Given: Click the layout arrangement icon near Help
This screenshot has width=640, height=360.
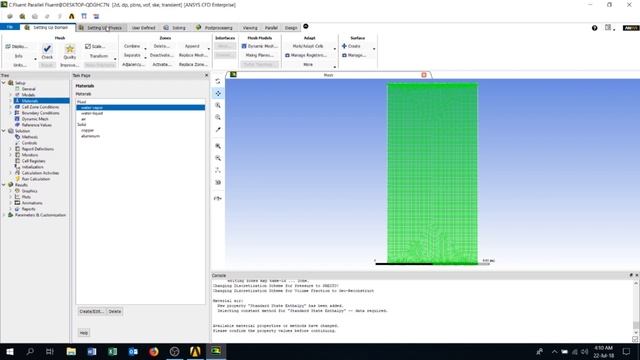Looking at the screenshot, I should click(x=608, y=27).
